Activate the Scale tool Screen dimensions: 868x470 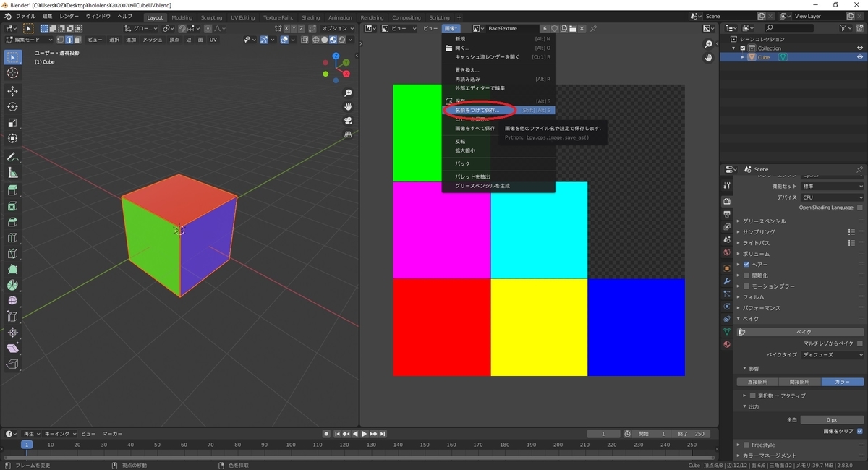pos(12,123)
